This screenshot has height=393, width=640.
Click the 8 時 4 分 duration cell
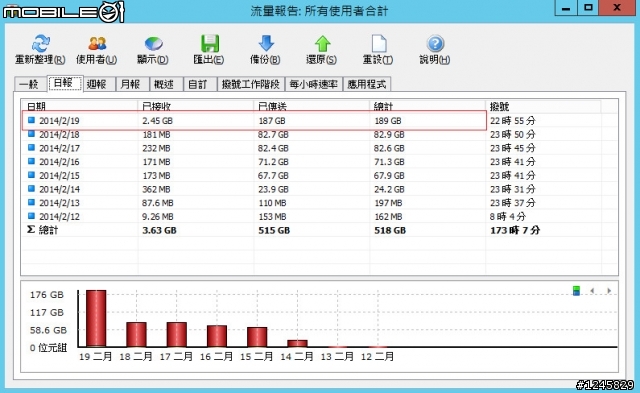click(x=508, y=216)
